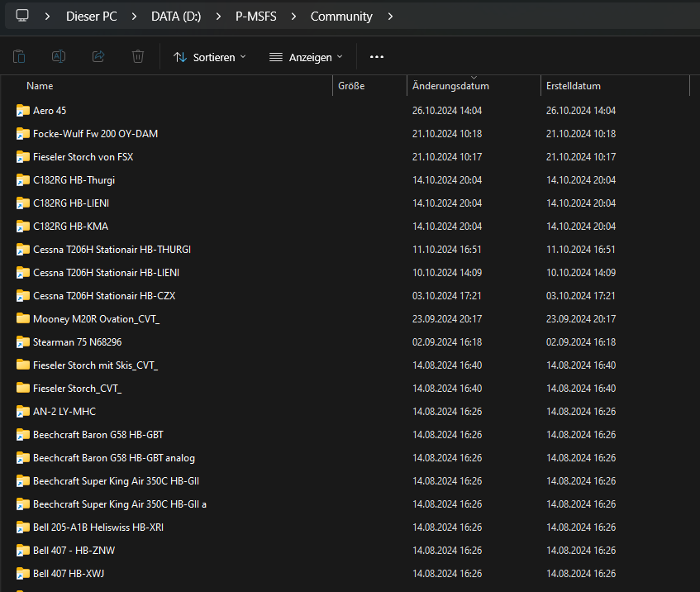Viewport: 700px width, 592px height.
Task: Select Bell 205-A1B Heliswiss HB-XRI folder icon
Action: (x=23, y=528)
